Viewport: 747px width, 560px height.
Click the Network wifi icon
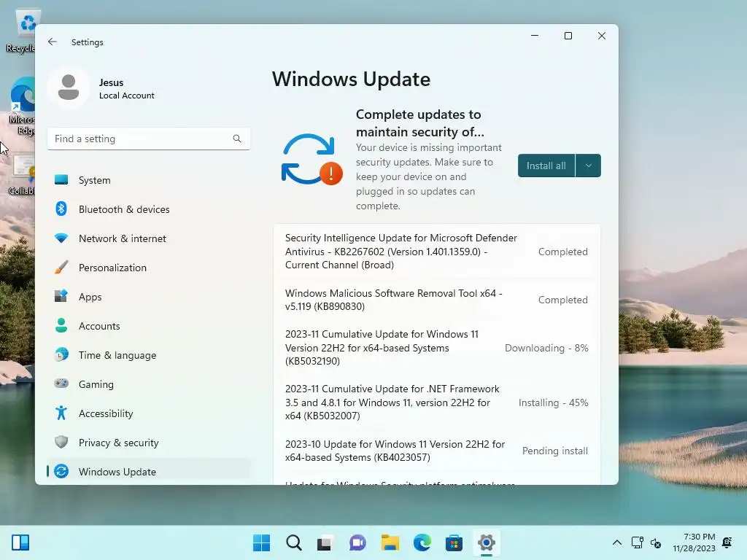pyautogui.click(x=61, y=238)
